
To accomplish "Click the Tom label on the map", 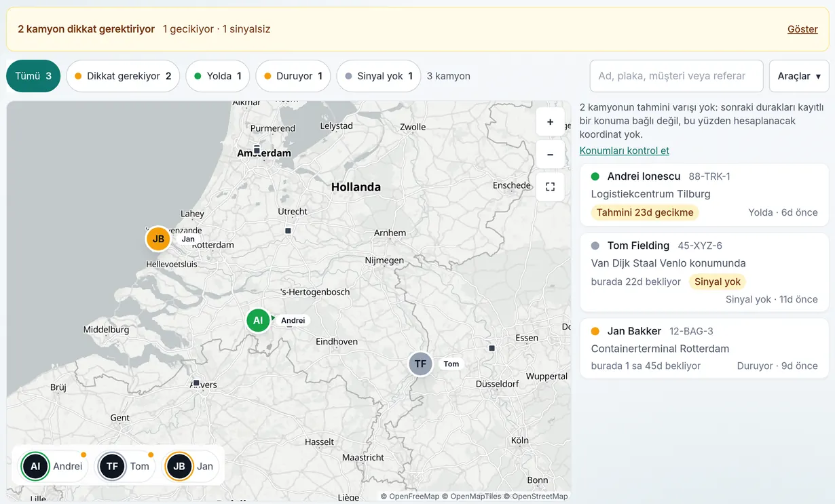I will click(x=451, y=364).
